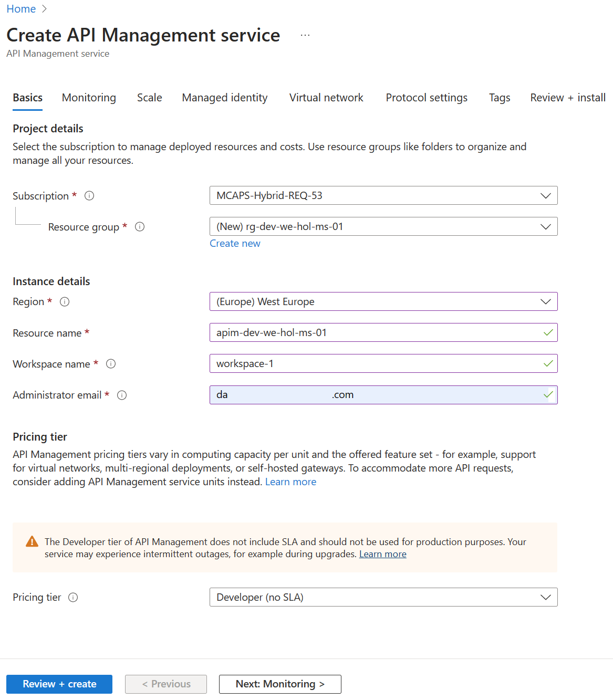Click the Create new resource group link
This screenshot has width=613, height=700.
235,244
